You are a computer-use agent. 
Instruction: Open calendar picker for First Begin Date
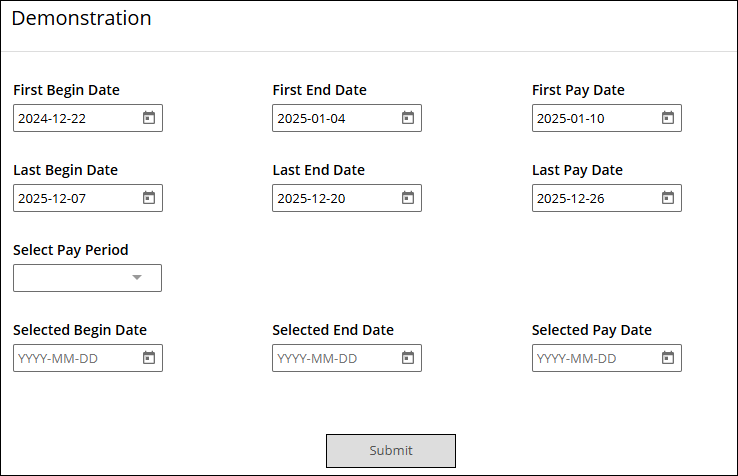[149, 118]
